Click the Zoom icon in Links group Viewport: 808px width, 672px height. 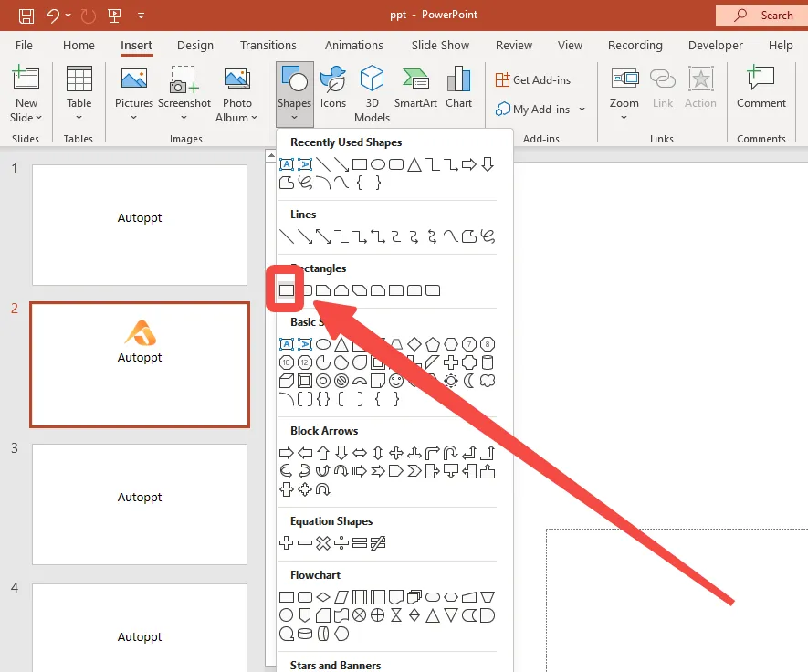pyautogui.click(x=624, y=79)
